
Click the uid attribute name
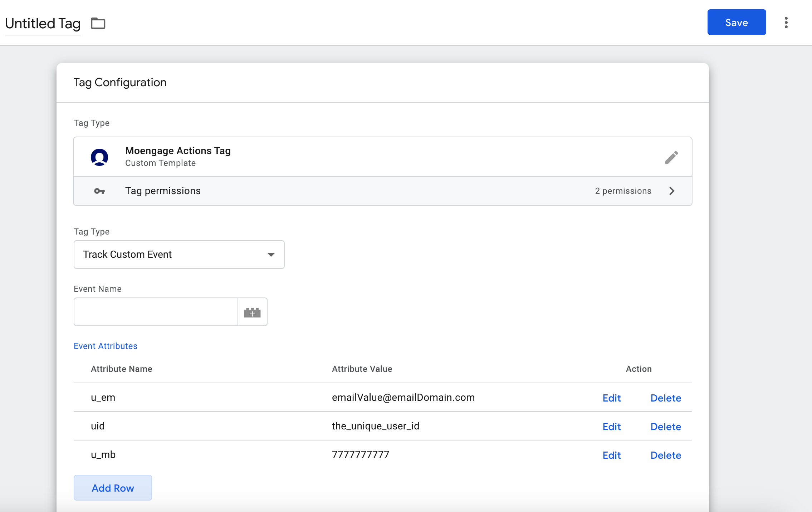pos(98,426)
